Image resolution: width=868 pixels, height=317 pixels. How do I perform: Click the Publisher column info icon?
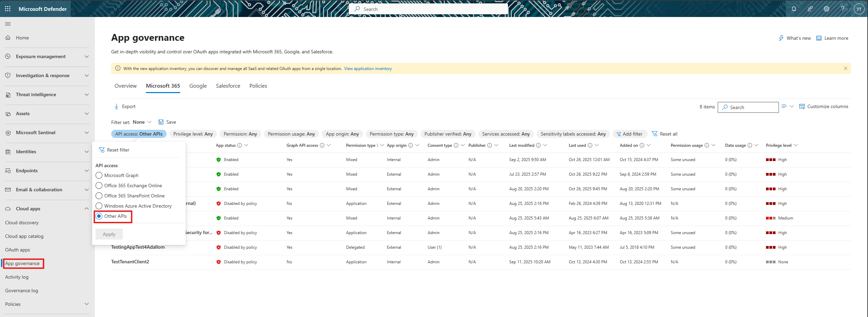coord(490,145)
